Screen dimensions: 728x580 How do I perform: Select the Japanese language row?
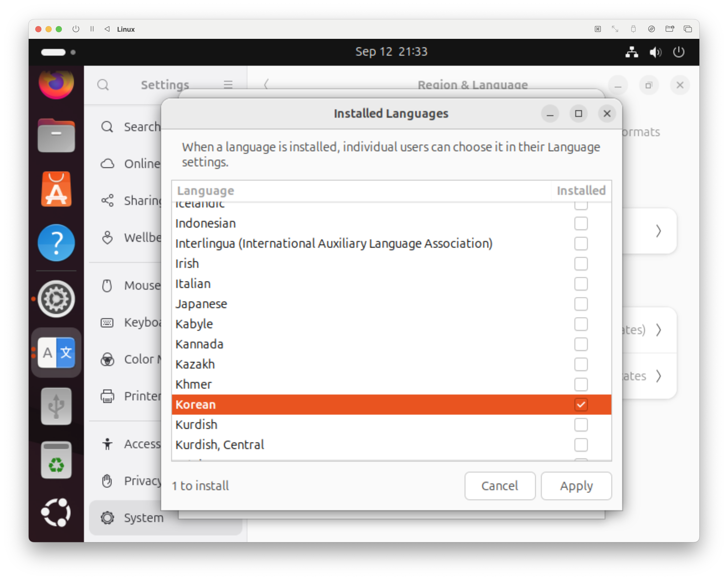(x=391, y=304)
